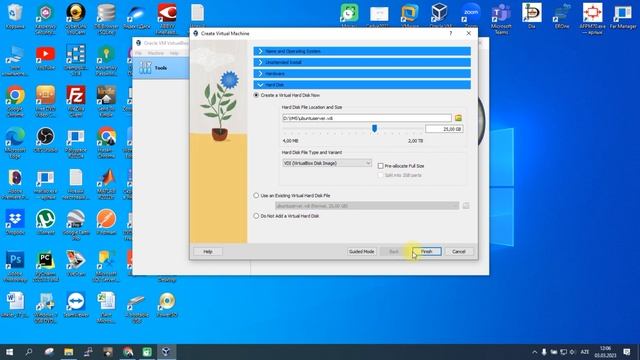
Task: Open Adobe Photoshop desktop shortcut
Action: (15, 266)
